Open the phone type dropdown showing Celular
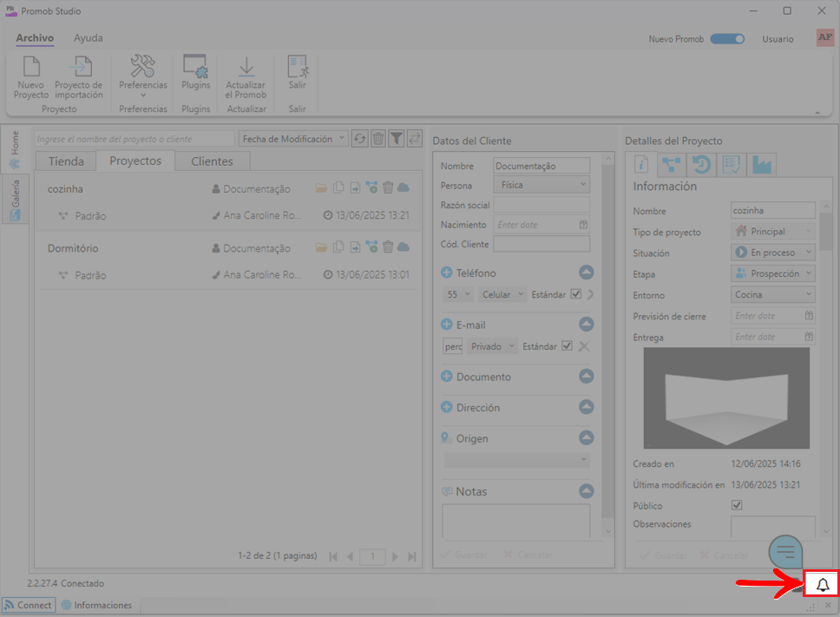 click(502, 294)
